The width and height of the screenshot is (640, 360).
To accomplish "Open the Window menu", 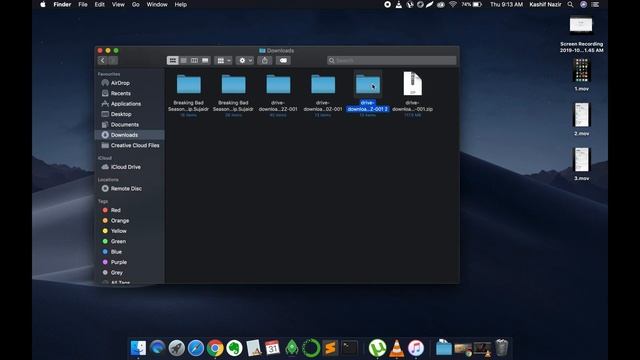I will pyautogui.click(x=157, y=4).
